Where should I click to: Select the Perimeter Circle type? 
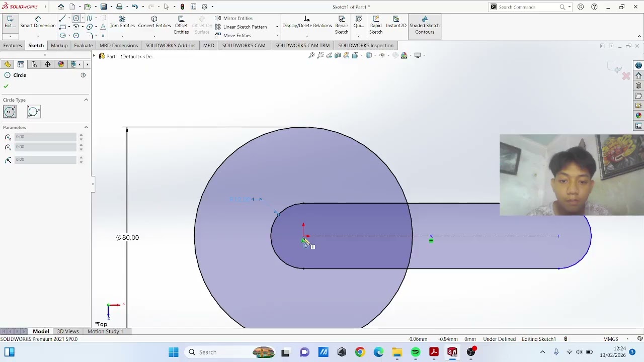[34, 112]
